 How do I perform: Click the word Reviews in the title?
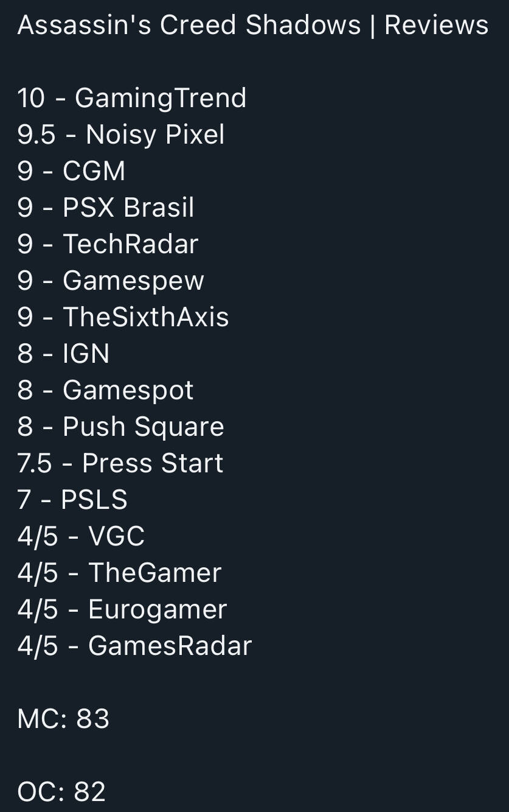coord(437,26)
